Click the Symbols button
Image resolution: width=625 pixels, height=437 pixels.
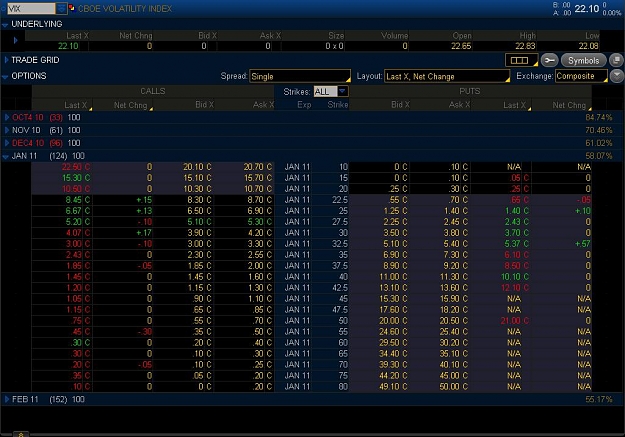click(x=583, y=61)
